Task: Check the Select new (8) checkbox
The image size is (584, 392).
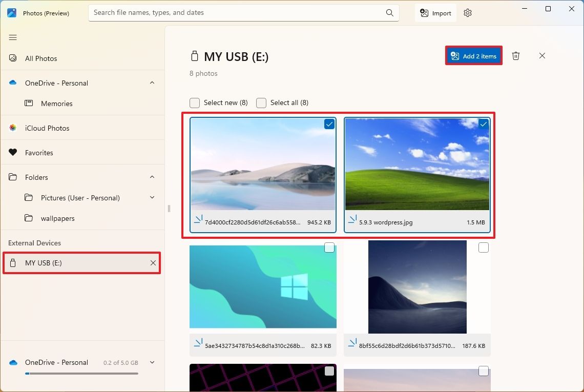Action: tap(195, 102)
